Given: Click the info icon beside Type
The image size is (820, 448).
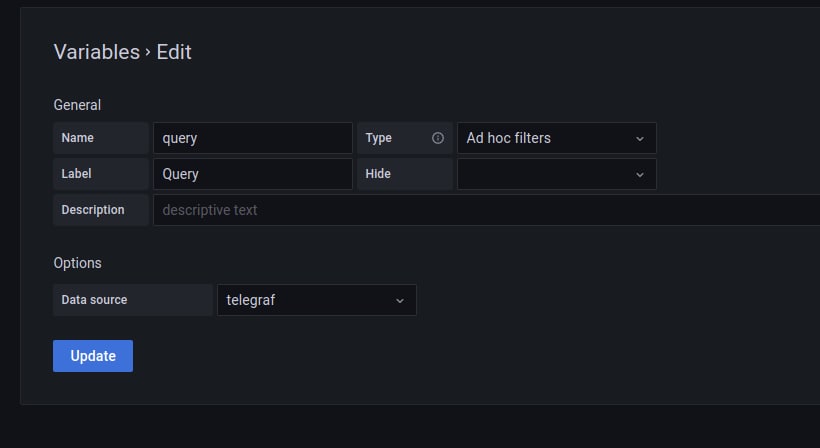Looking at the screenshot, I should (438, 138).
